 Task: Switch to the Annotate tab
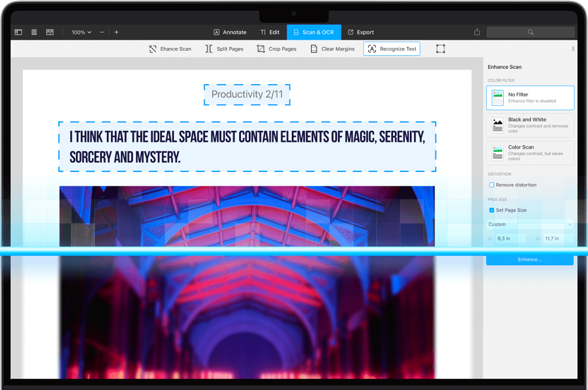point(230,32)
